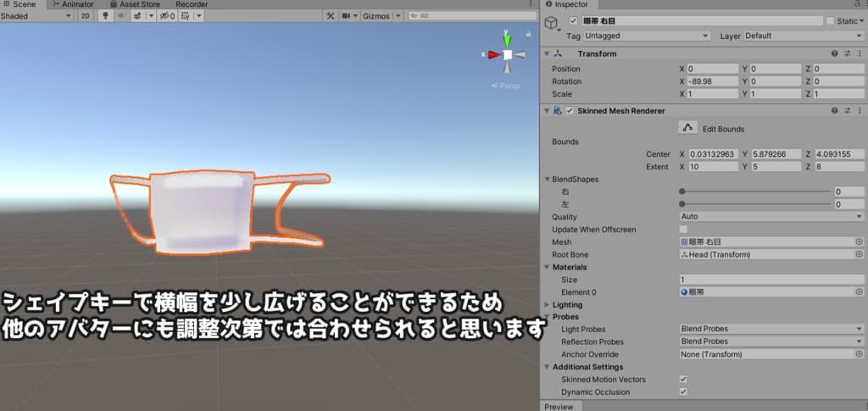
Task: Collapse BlendShapes section
Action: tap(547, 179)
